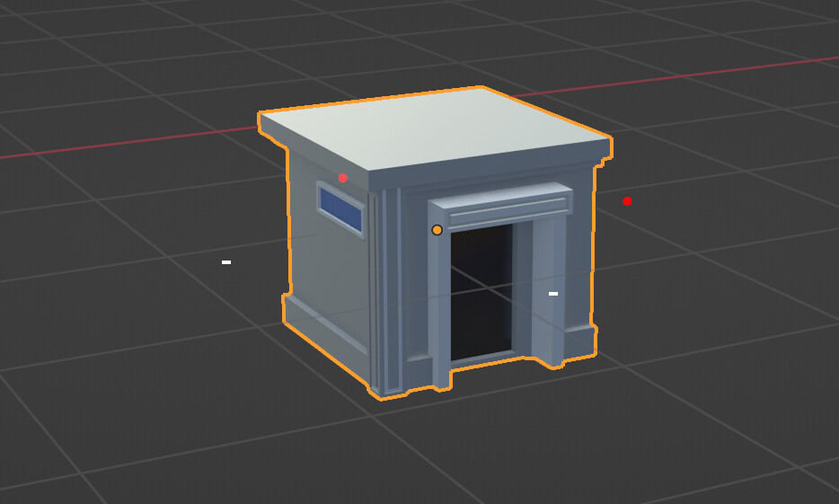Click the dark doorway opening of the building
839x504 pixels.
click(x=481, y=292)
